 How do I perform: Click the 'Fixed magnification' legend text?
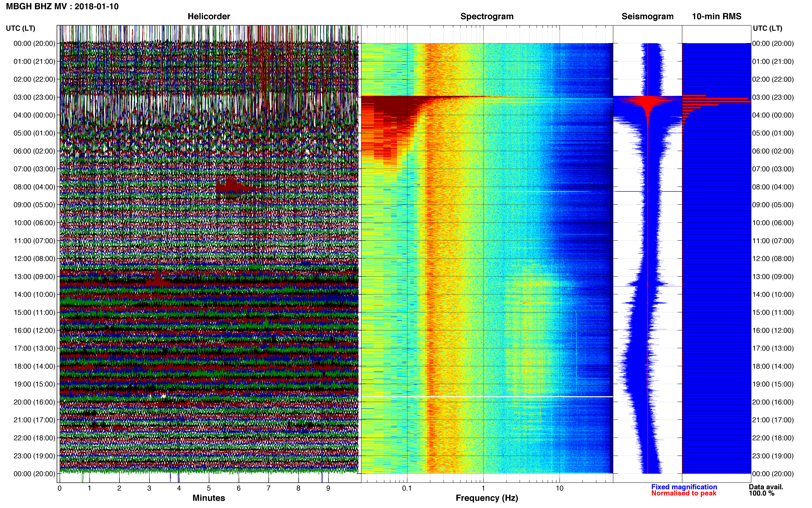coord(684,487)
